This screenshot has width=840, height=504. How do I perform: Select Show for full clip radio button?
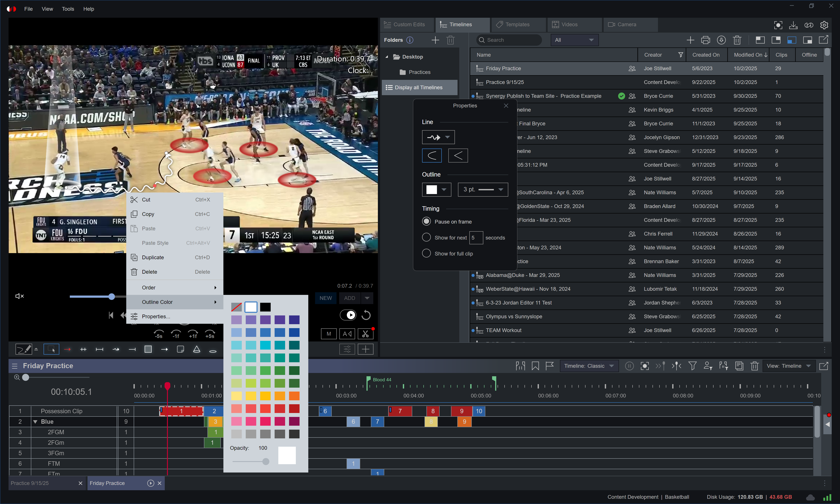tap(426, 253)
